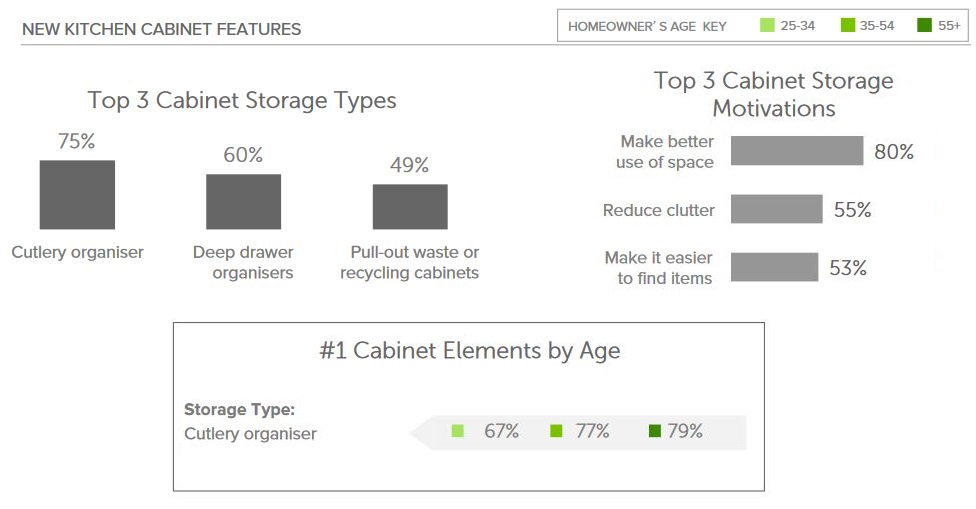The height and width of the screenshot is (509, 976).
Task: Click the Top 3 Cabinet Storage Motivations title
Action: tap(774, 95)
